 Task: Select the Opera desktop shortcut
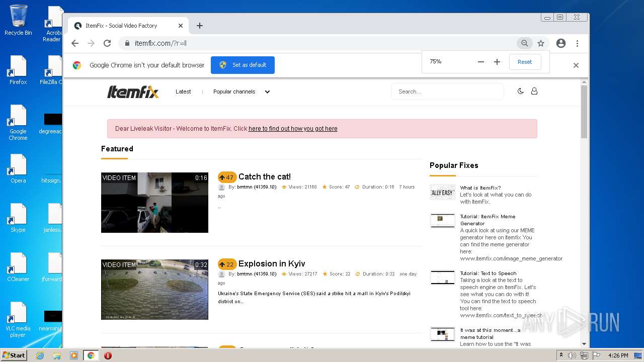pyautogui.click(x=18, y=168)
